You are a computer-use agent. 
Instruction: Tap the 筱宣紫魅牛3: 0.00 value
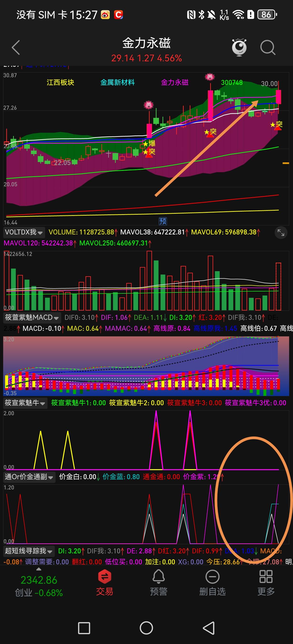click(194, 403)
